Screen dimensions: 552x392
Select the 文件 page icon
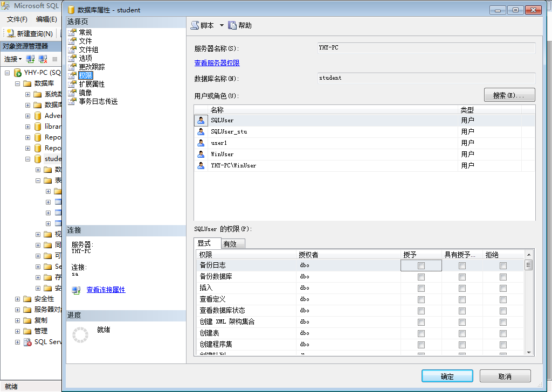pyautogui.click(x=72, y=41)
